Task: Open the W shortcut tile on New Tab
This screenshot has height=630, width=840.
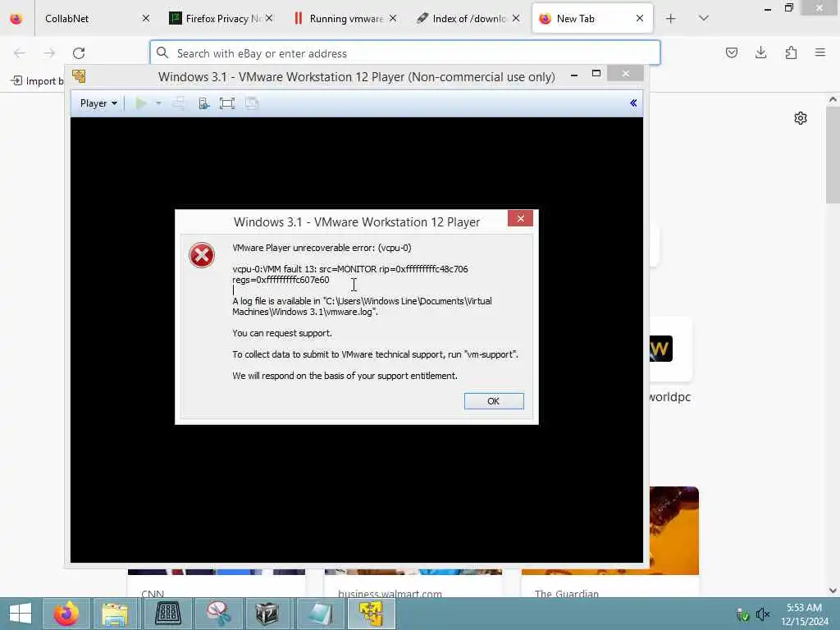Action: [660, 349]
